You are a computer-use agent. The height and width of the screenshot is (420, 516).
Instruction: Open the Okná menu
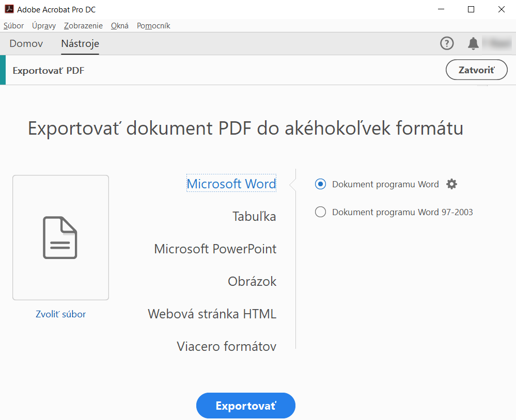[119, 25]
